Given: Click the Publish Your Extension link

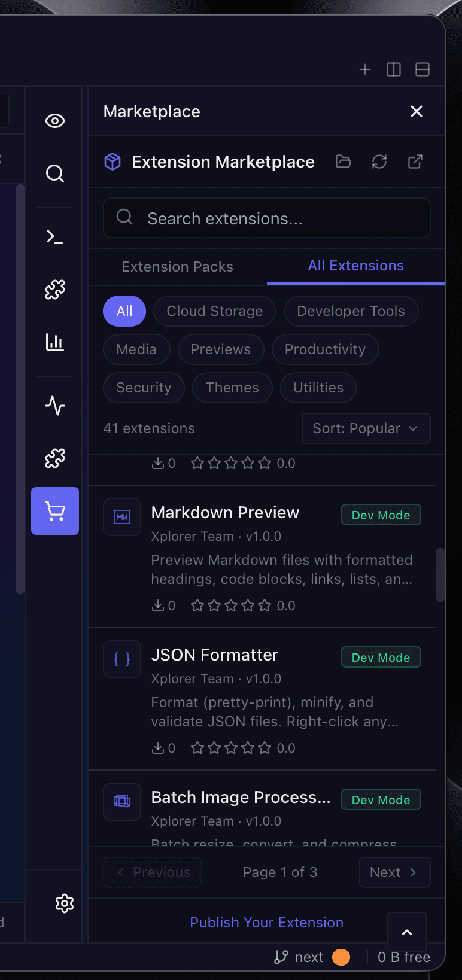Looking at the screenshot, I should coord(266,922).
